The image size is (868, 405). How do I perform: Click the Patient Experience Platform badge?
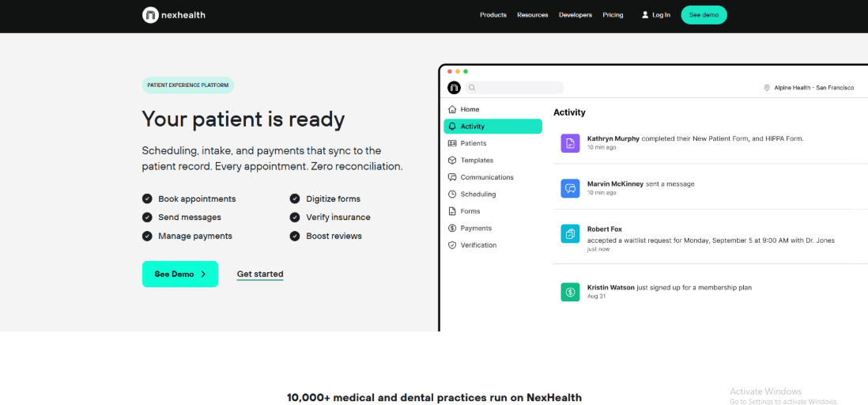tap(187, 85)
